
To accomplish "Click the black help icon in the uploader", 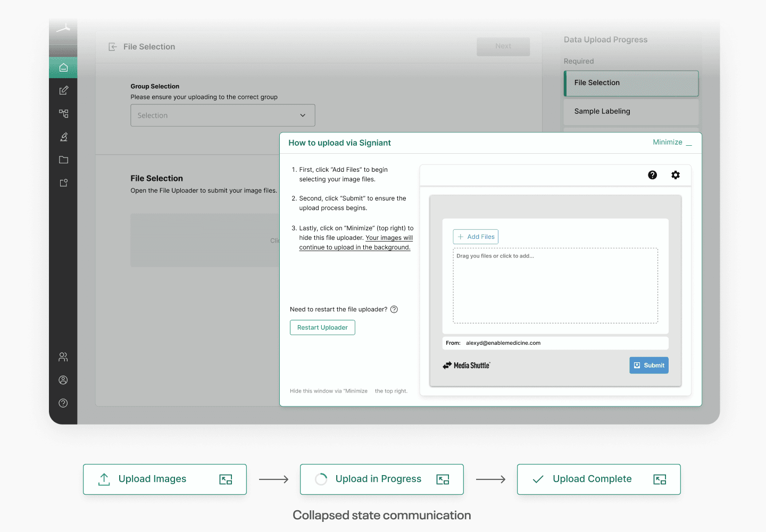I will point(653,175).
